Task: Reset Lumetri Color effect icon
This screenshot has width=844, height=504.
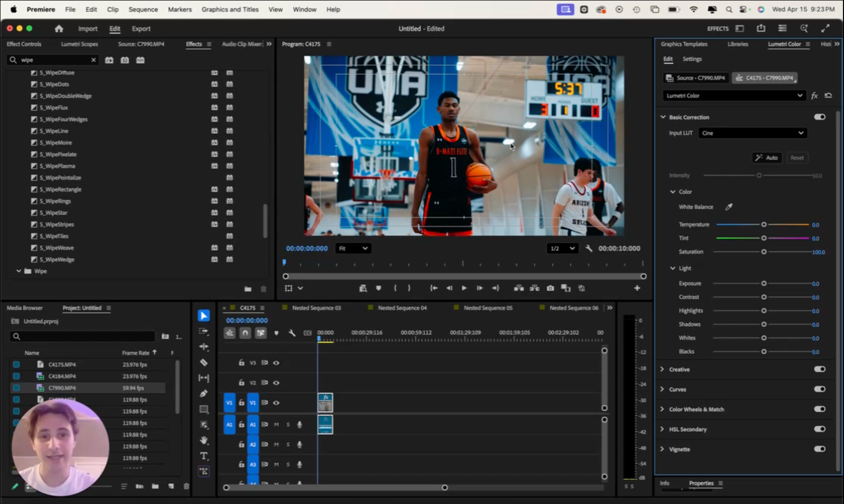Action: (828, 95)
